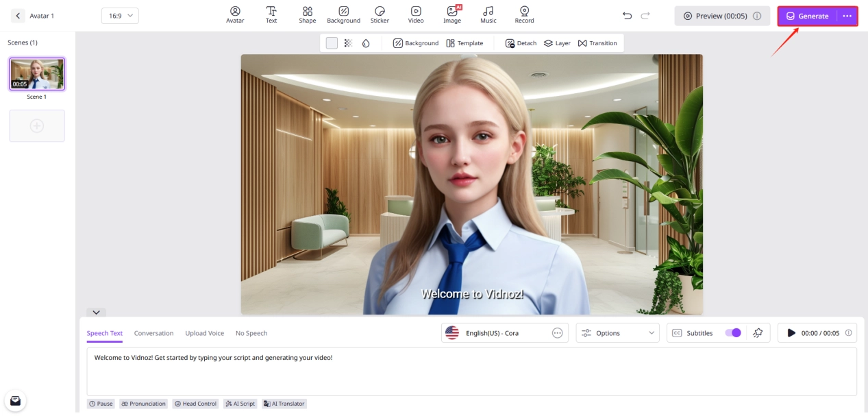Open the 16:9 aspect ratio dropdown
Image resolution: width=868 pixels, height=416 pixels.
point(120,16)
